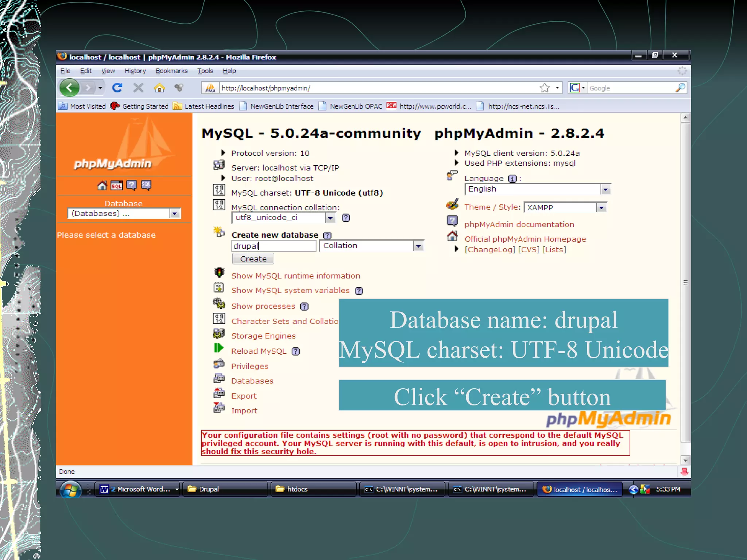Click help icon next to Create new database
747x560 pixels.
(x=328, y=236)
